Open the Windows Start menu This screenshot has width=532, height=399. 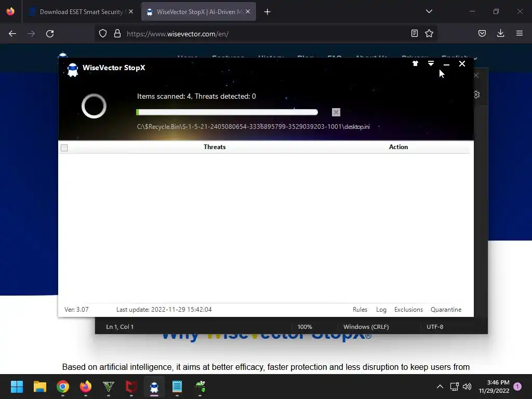click(17, 387)
